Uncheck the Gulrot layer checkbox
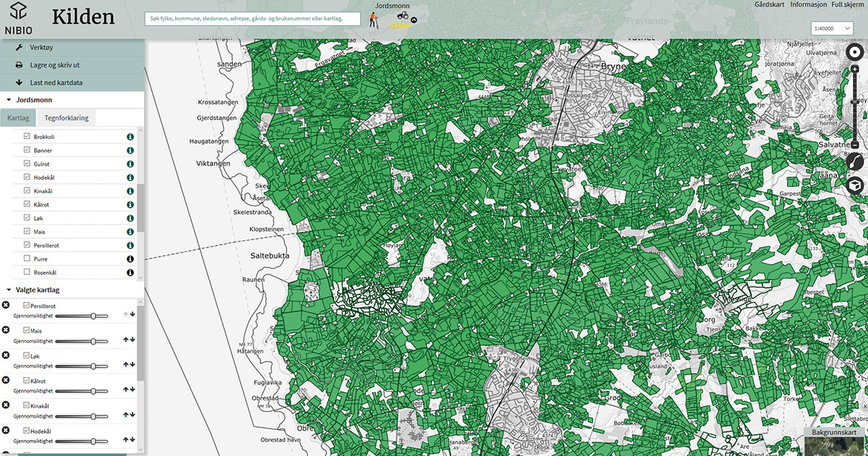 (x=27, y=164)
